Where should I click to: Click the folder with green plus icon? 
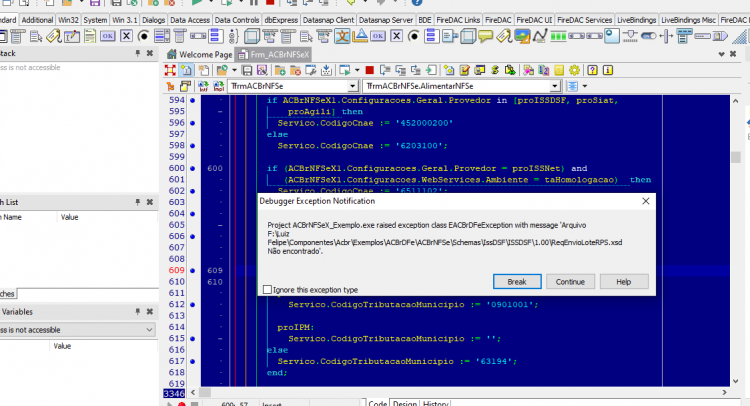[280, 70]
